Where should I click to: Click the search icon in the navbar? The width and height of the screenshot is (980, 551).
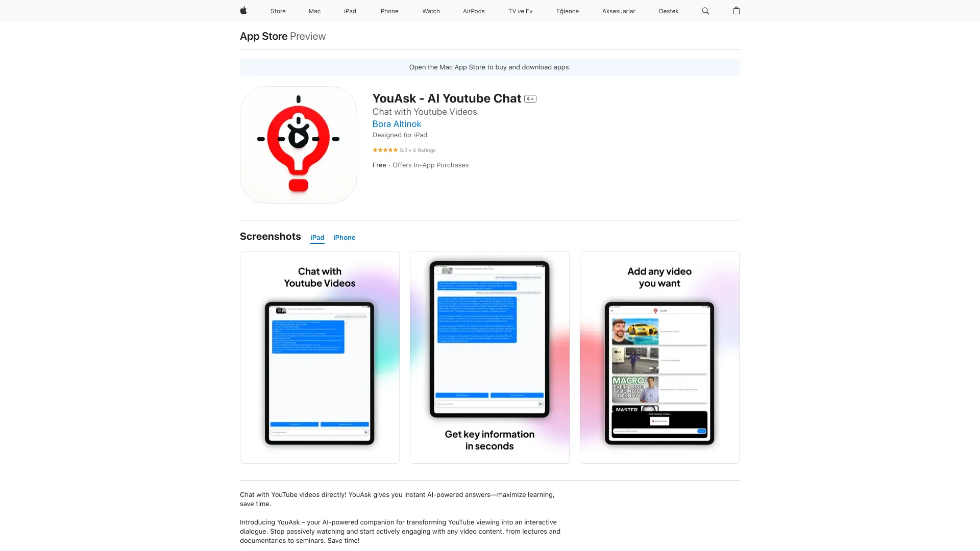705,11
